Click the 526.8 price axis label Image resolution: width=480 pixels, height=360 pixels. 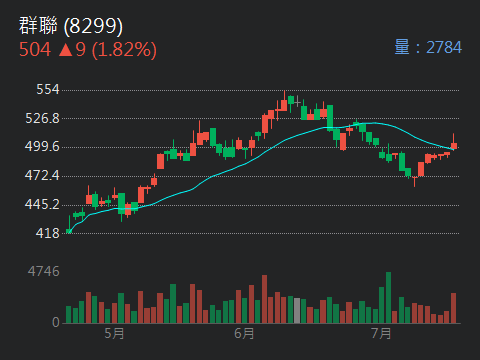coord(42,118)
